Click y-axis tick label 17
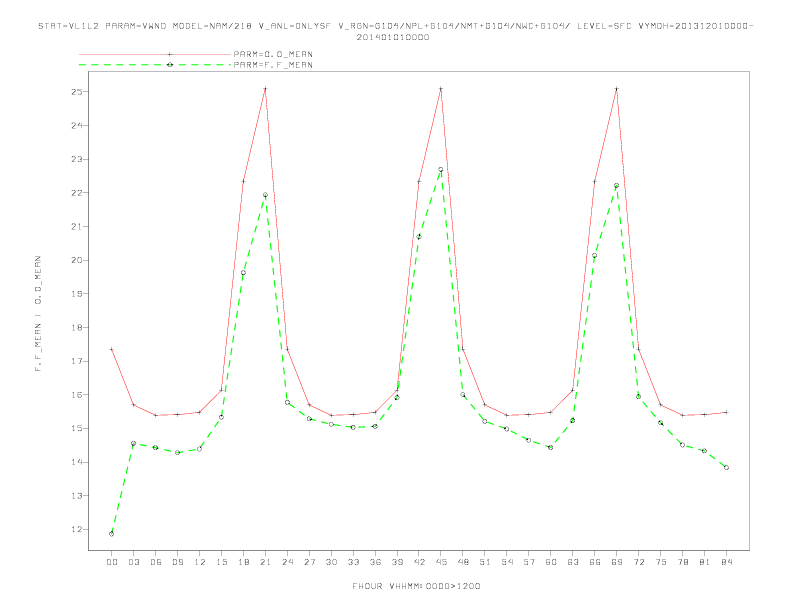 pyautogui.click(x=77, y=361)
